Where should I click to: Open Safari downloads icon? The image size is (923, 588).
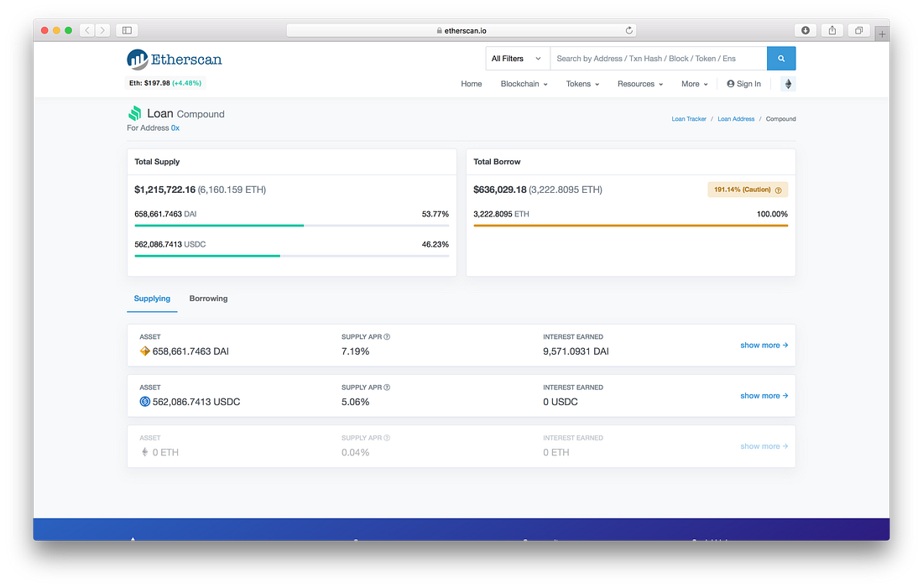(806, 30)
